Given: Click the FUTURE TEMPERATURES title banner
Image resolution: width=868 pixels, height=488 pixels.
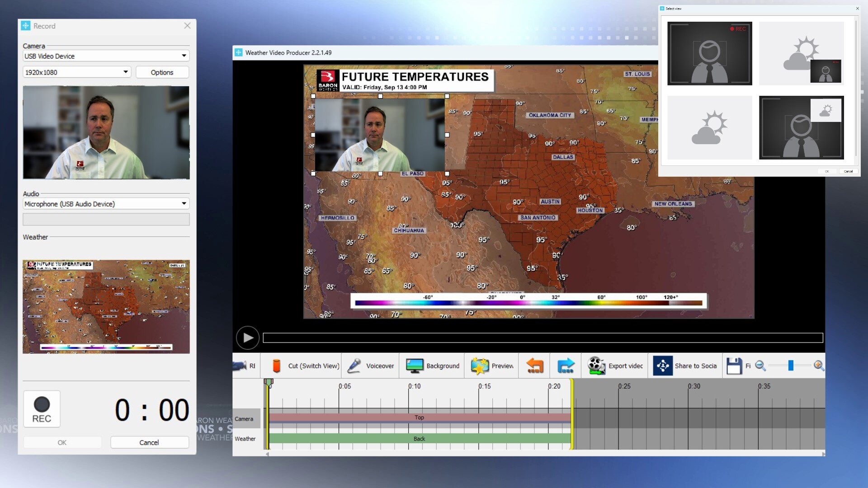Looking at the screenshot, I should click(x=405, y=80).
